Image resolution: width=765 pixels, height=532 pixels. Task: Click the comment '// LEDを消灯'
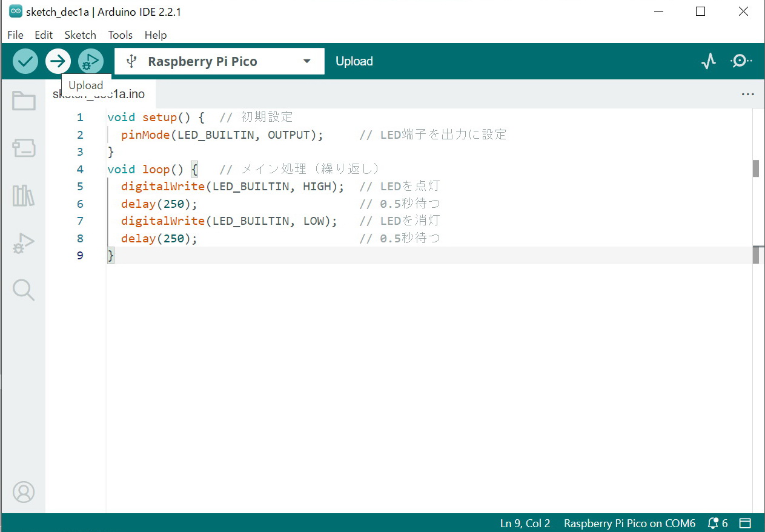[x=400, y=221]
